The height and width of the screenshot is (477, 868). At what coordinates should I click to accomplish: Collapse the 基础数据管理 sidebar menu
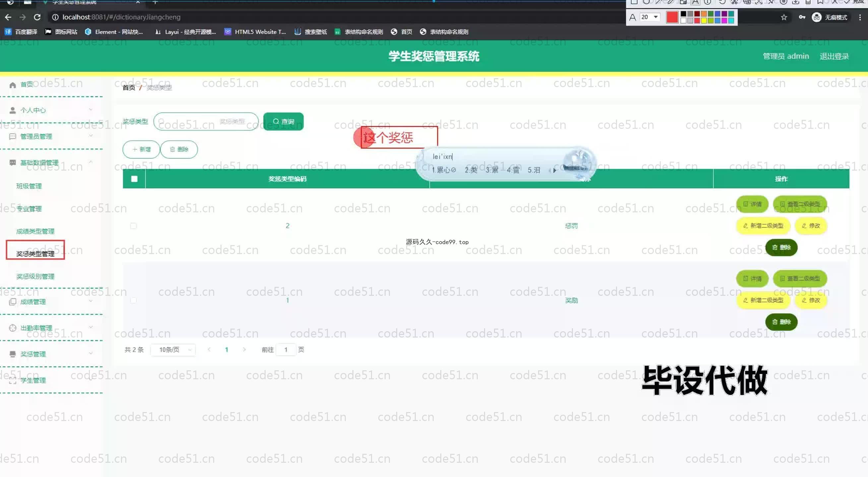(x=51, y=163)
